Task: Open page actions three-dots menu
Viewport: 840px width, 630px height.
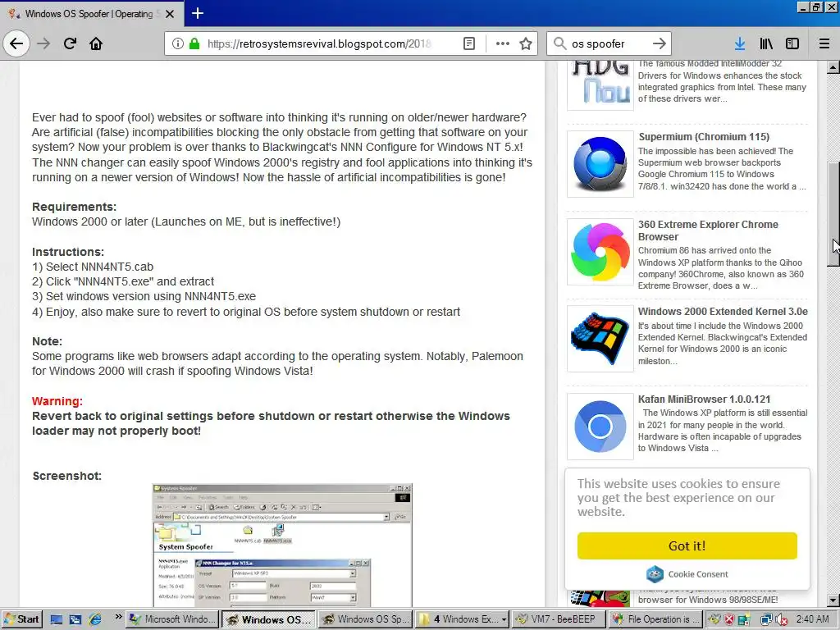Action: pyautogui.click(x=503, y=43)
